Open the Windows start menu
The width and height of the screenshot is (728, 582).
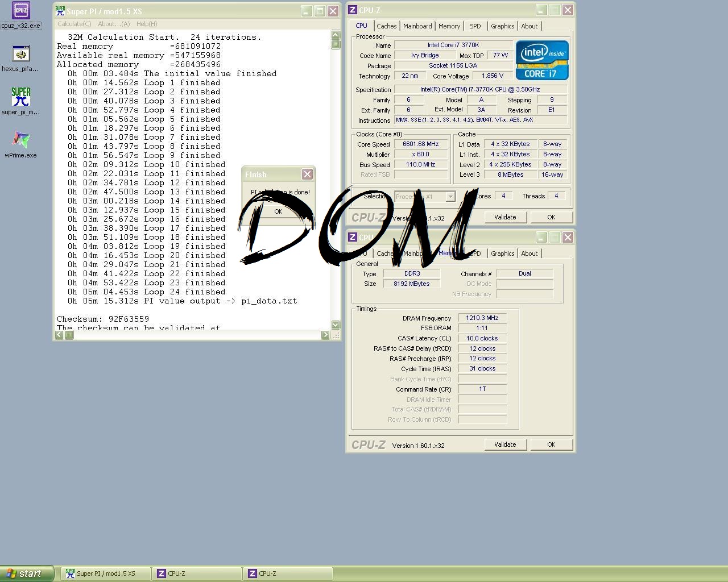27,573
